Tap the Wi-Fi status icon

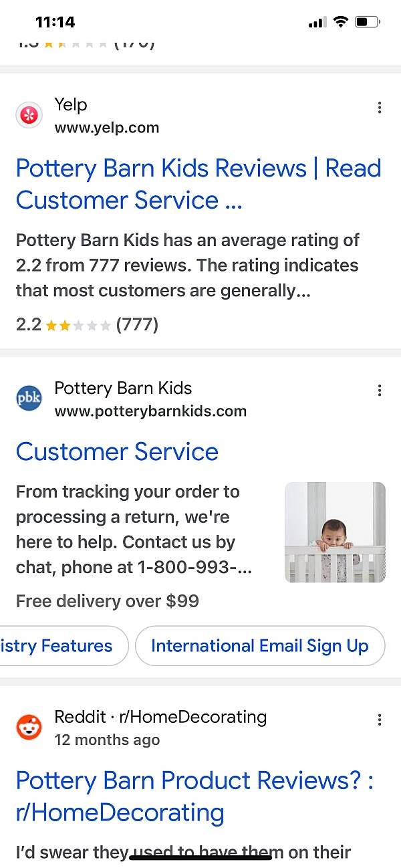point(341,22)
